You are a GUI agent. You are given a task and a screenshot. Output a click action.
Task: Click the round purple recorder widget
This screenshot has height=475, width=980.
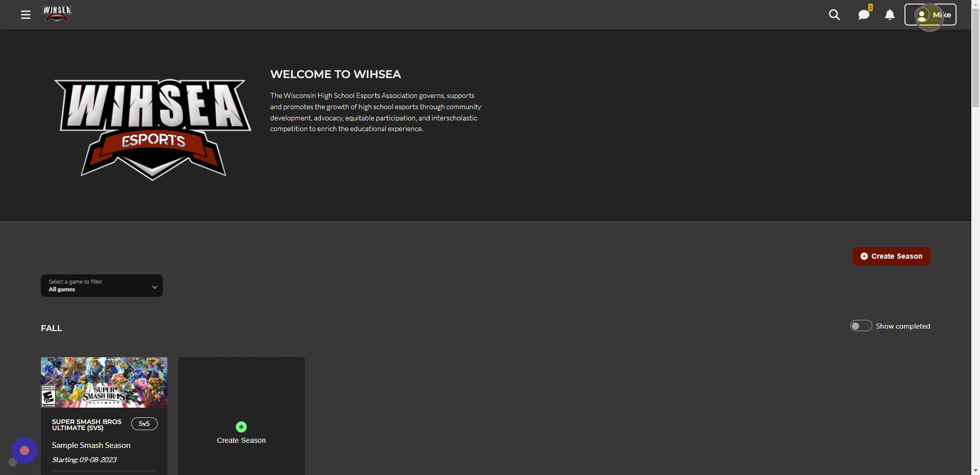24,451
